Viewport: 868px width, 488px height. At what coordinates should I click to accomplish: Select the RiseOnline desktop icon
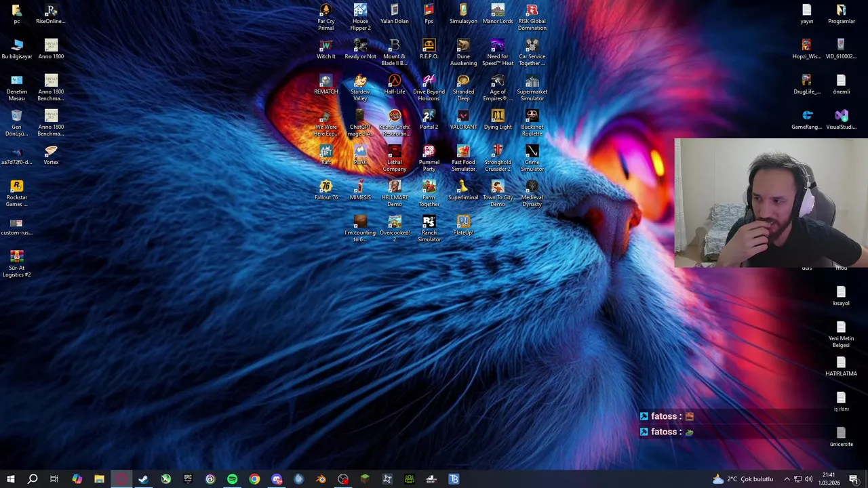click(x=51, y=14)
